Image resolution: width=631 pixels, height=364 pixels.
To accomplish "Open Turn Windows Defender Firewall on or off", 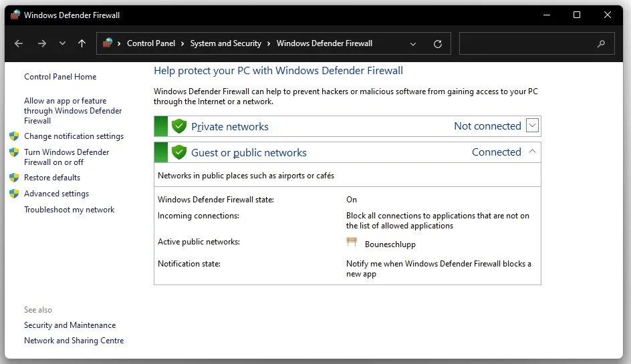I will point(66,157).
